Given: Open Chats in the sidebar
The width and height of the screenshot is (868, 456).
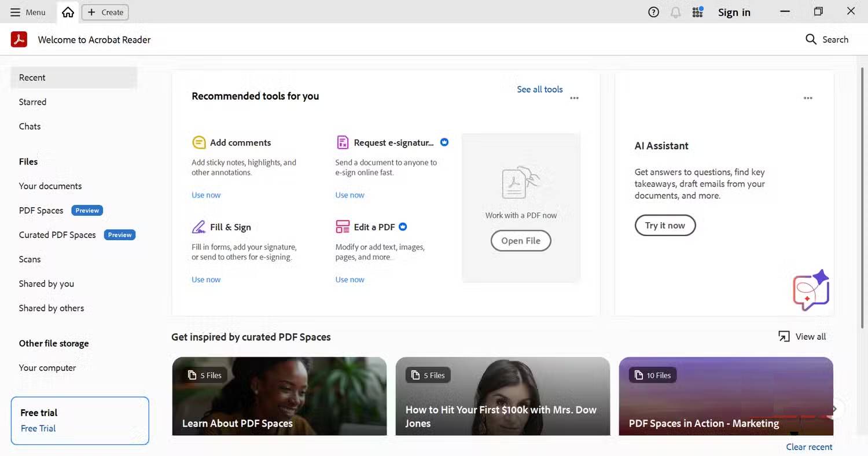Looking at the screenshot, I should (x=30, y=126).
